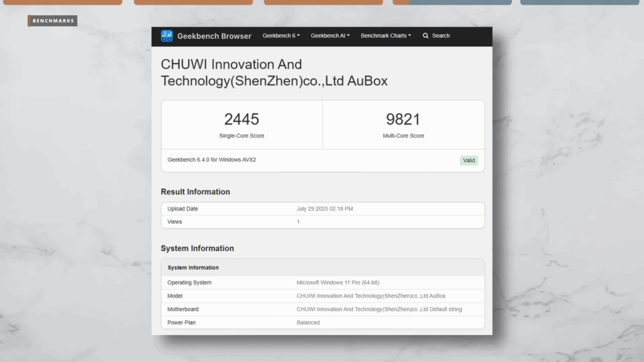The image size is (644, 362).
Task: Select the BENCHMARKS category tag
Action: pos(53,21)
